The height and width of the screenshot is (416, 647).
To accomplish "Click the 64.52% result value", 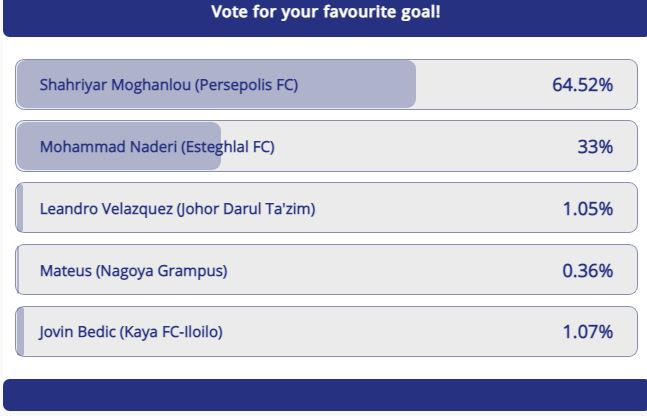I will [x=582, y=85].
